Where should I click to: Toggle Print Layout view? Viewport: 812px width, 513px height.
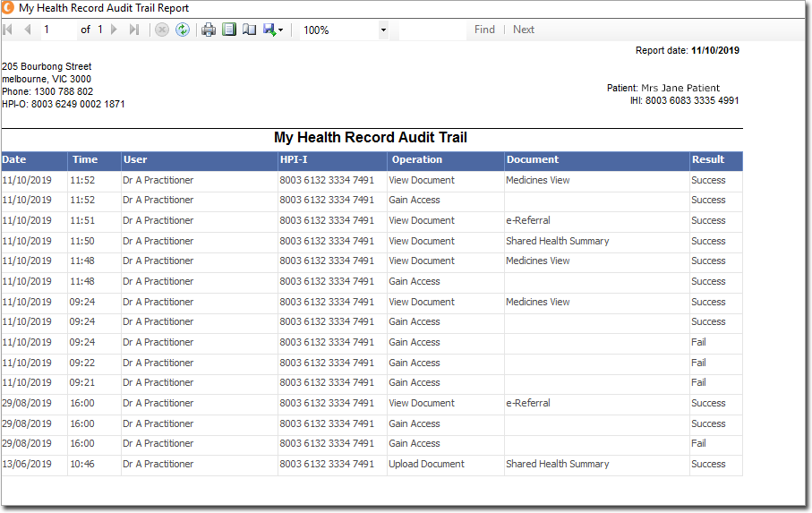229,30
